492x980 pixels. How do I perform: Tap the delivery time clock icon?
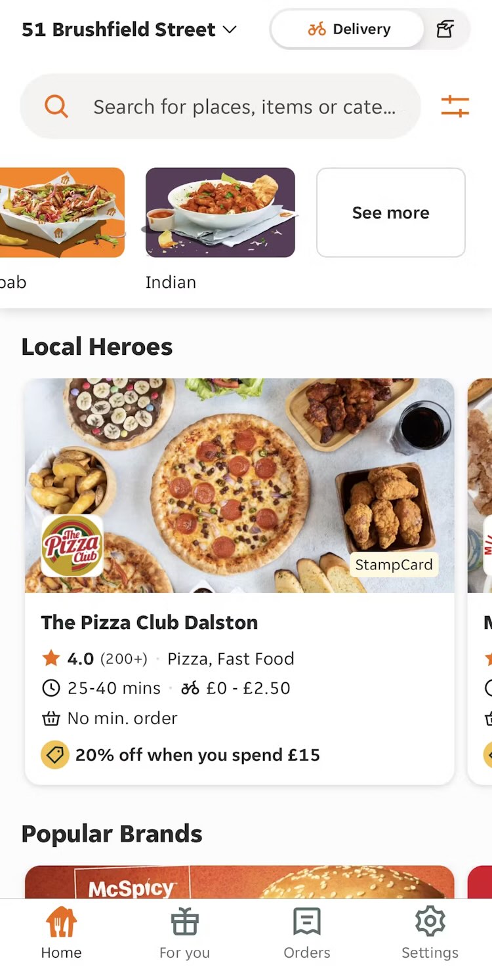[x=51, y=688]
